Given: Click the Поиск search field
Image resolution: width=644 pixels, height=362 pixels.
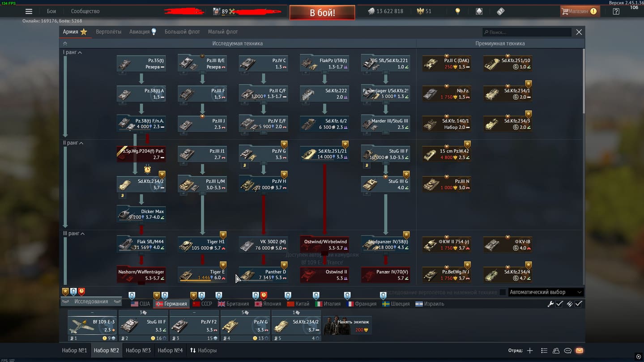Looking at the screenshot, I should click(x=528, y=32).
